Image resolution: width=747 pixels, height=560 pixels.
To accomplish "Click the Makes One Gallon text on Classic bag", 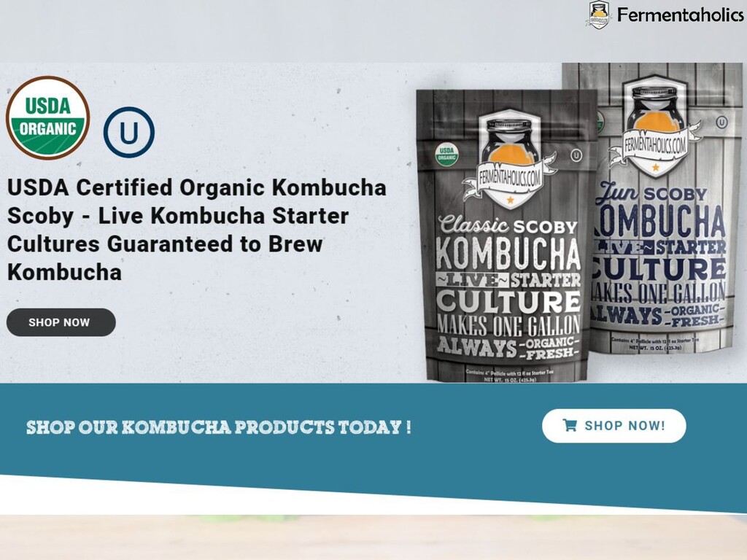I will [x=508, y=326].
